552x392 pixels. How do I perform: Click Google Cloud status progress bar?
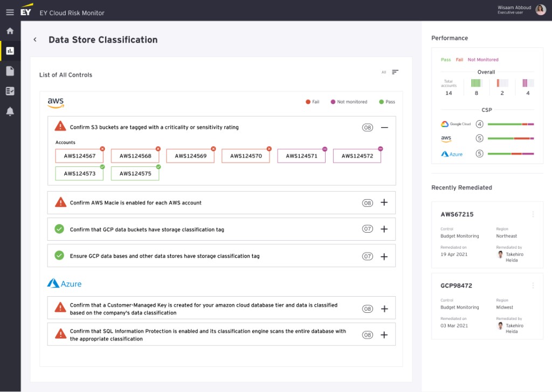[x=511, y=124]
